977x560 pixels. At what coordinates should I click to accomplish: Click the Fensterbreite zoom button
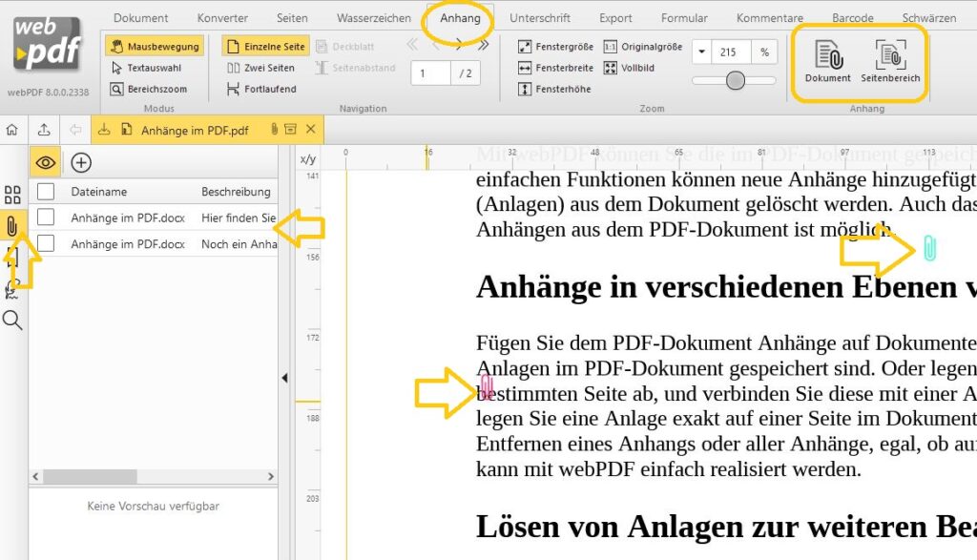pyautogui.click(x=555, y=66)
